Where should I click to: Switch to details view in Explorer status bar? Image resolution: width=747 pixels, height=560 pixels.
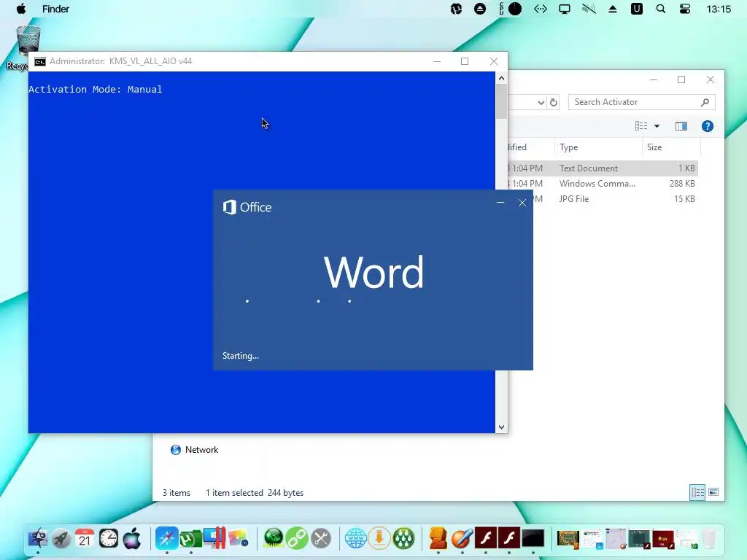tap(698, 492)
